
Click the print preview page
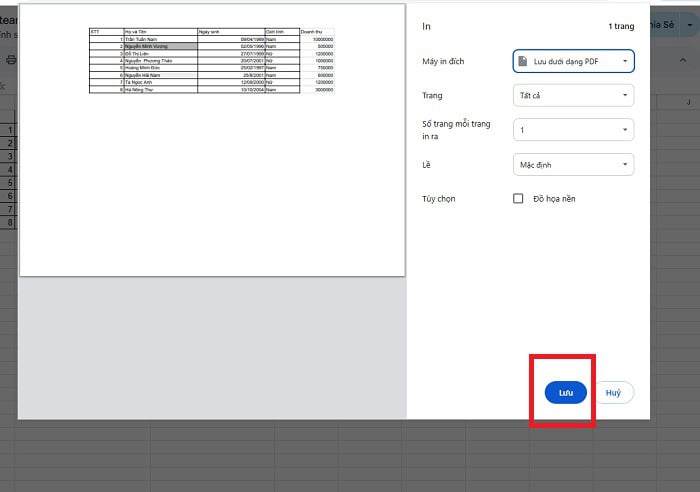(x=212, y=140)
